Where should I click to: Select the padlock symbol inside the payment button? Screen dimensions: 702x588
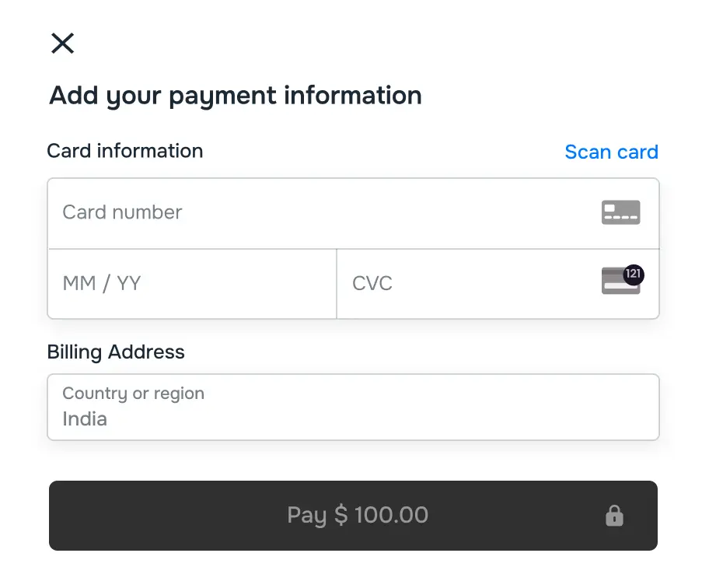pyautogui.click(x=614, y=515)
